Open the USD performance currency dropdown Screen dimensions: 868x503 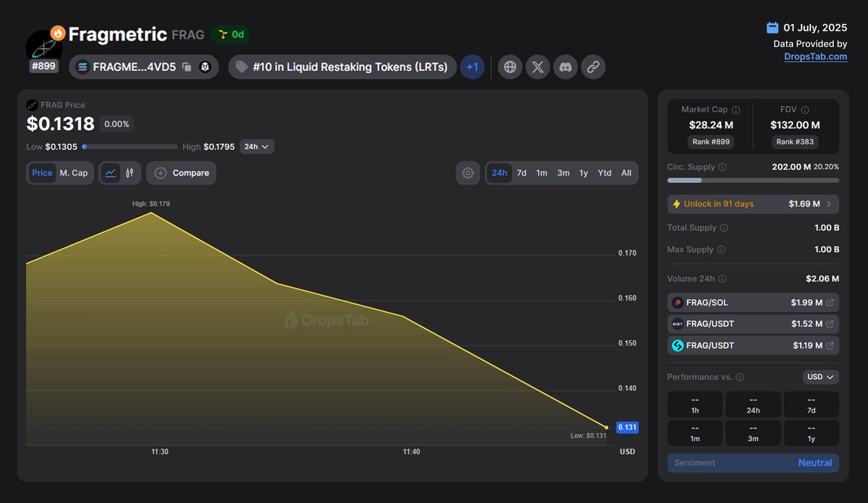(821, 377)
